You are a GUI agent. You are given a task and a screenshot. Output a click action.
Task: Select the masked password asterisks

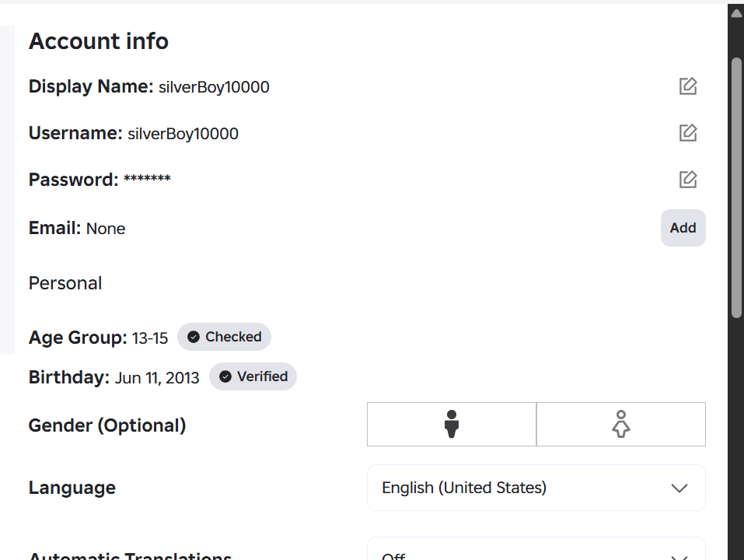(x=147, y=180)
